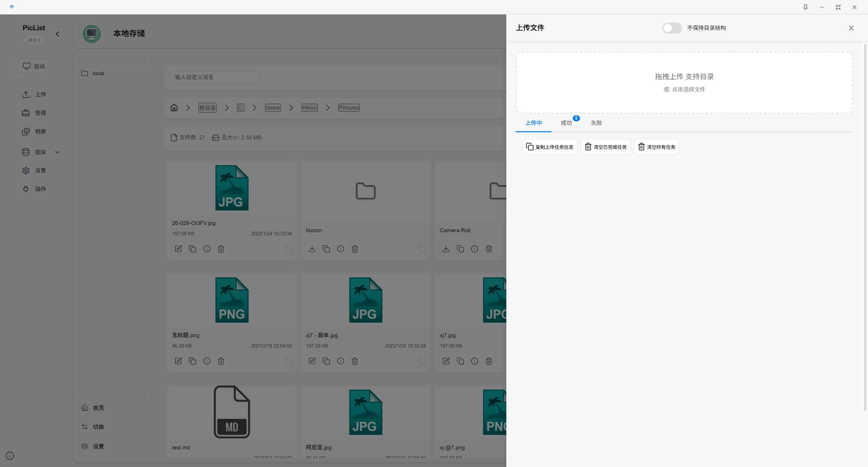Click 清空已完成任务 button

pos(605,147)
